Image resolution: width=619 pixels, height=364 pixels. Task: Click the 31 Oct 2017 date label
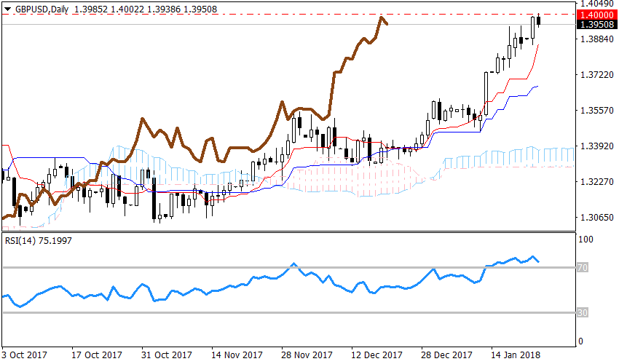[x=167, y=355]
